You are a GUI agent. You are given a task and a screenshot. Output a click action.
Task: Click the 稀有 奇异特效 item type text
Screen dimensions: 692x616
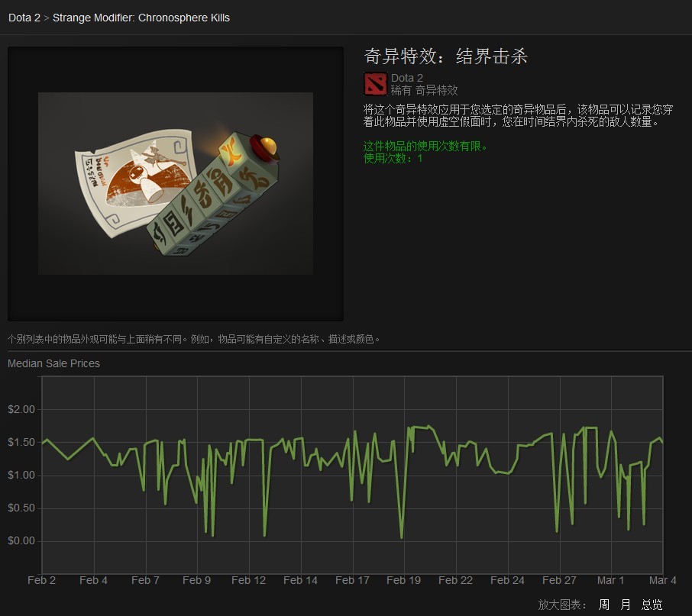[x=424, y=90]
